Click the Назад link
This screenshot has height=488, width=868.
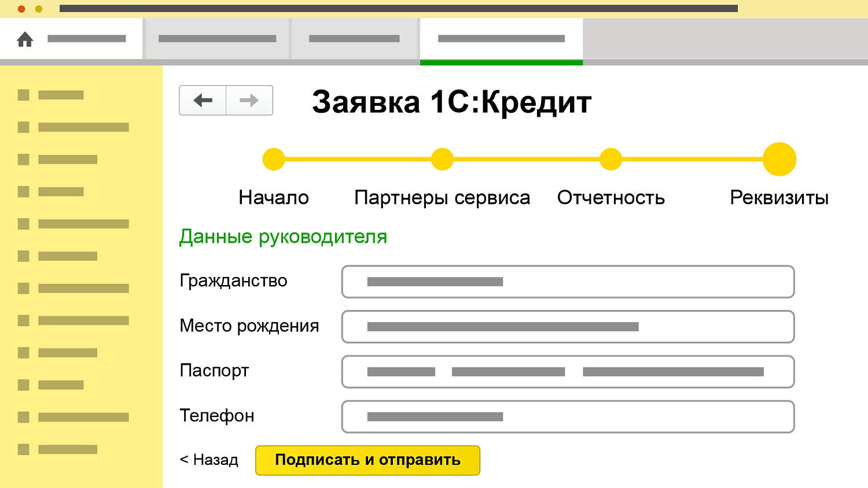[x=209, y=460]
